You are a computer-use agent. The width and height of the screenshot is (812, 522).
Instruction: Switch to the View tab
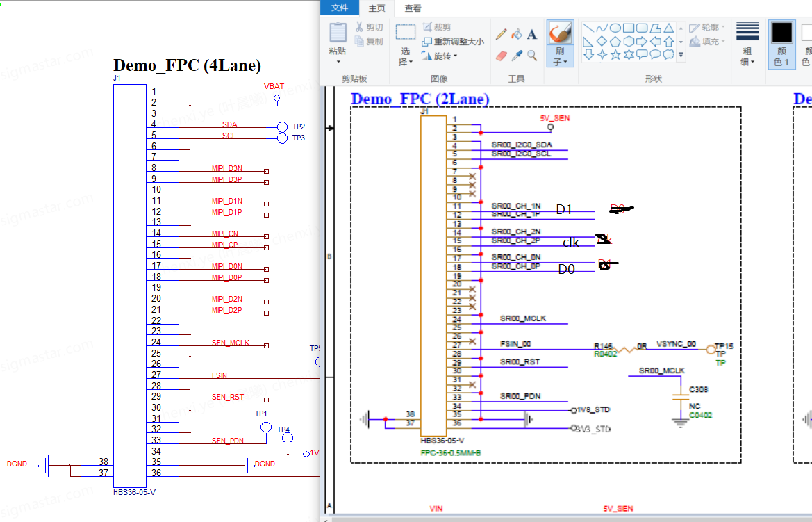pyautogui.click(x=413, y=8)
